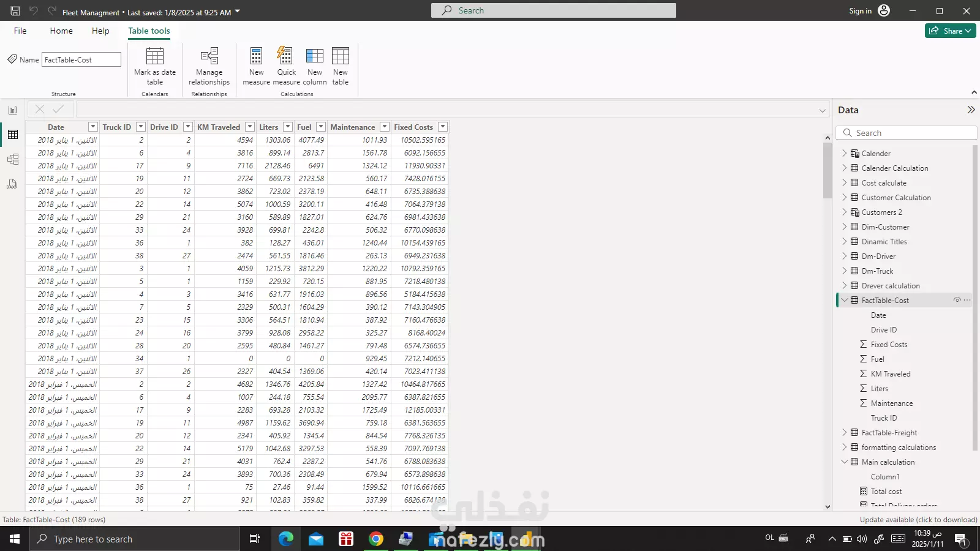The image size is (980, 551).
Task: Expand the FactTable-Freight table
Action: click(845, 432)
